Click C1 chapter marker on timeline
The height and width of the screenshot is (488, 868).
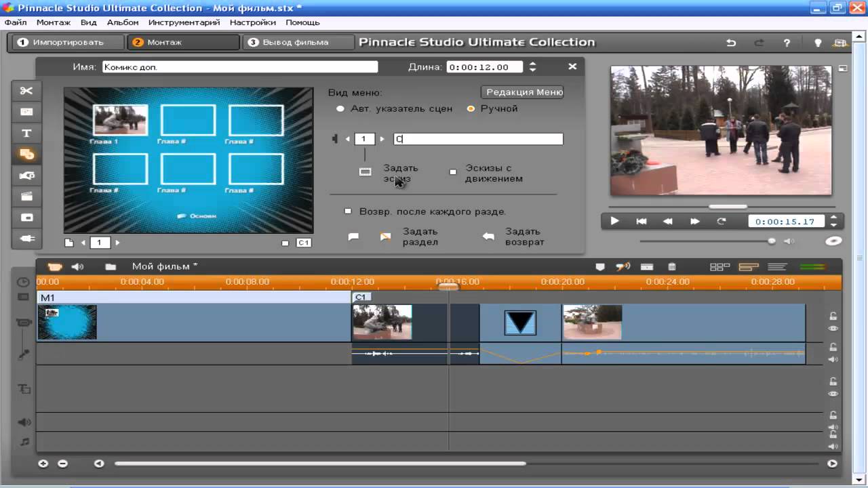pyautogui.click(x=361, y=297)
